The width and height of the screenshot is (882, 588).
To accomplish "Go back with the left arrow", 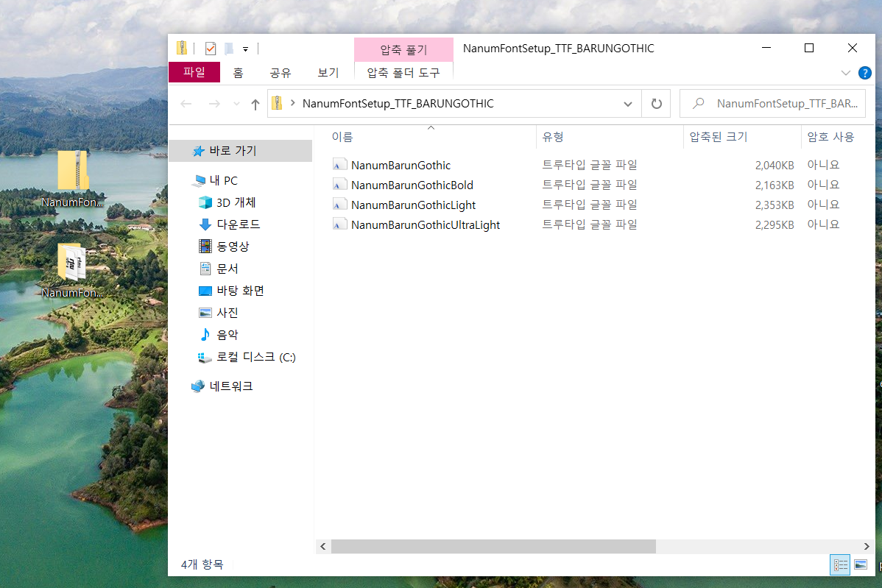I will point(186,104).
